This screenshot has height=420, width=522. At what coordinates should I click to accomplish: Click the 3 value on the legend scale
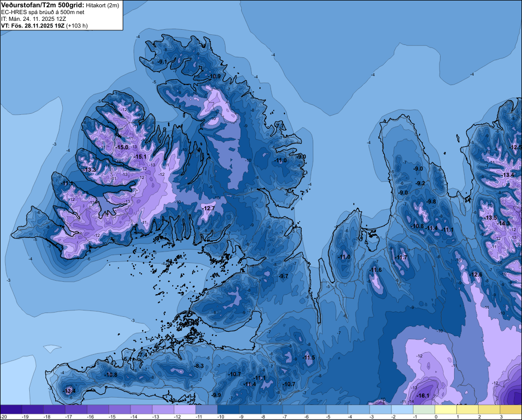click(x=501, y=417)
